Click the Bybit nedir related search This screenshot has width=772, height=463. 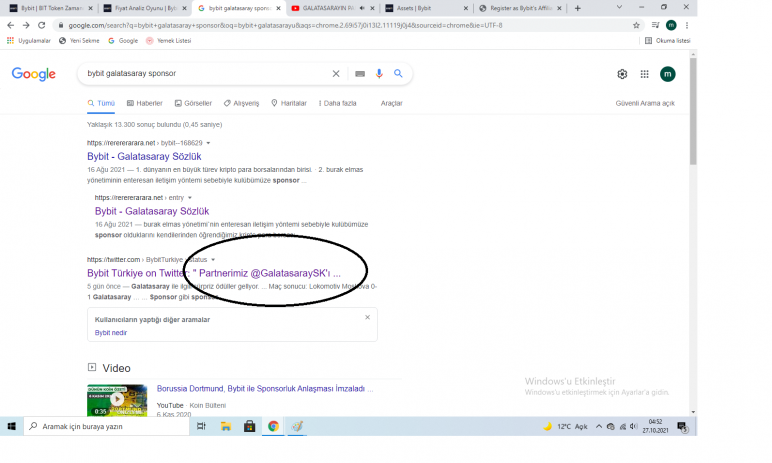(111, 333)
